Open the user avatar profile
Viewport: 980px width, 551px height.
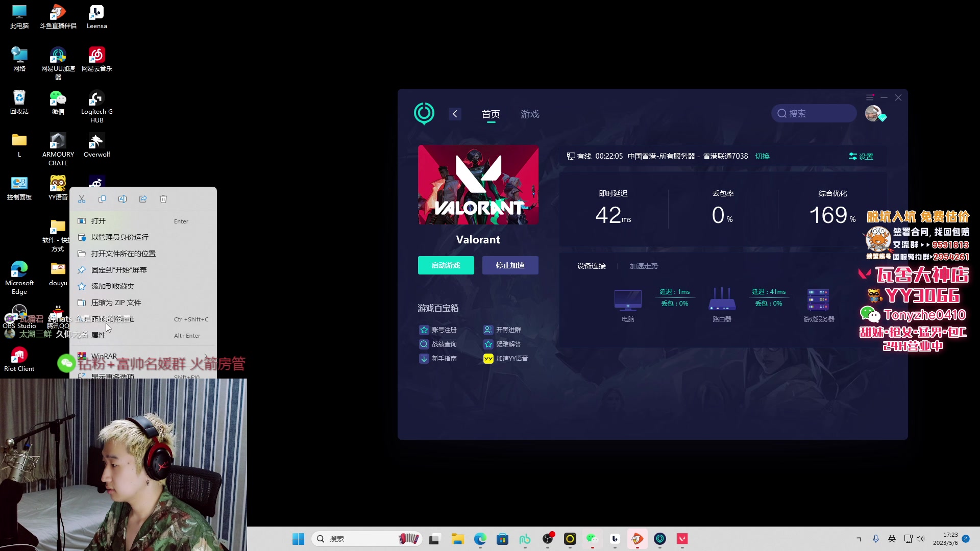click(x=873, y=113)
